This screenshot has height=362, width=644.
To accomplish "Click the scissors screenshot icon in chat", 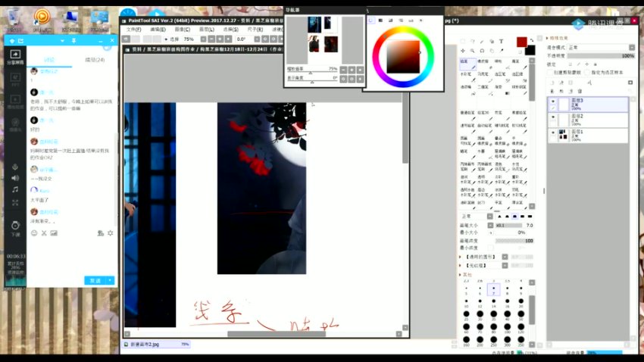I will (44, 233).
